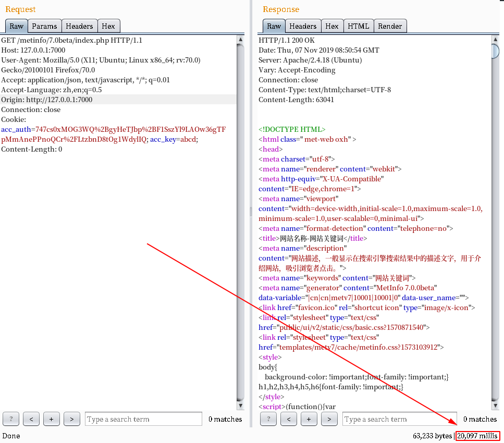Click the Content-Length: 63041 response header
This screenshot has width=504, height=443.
(x=296, y=100)
